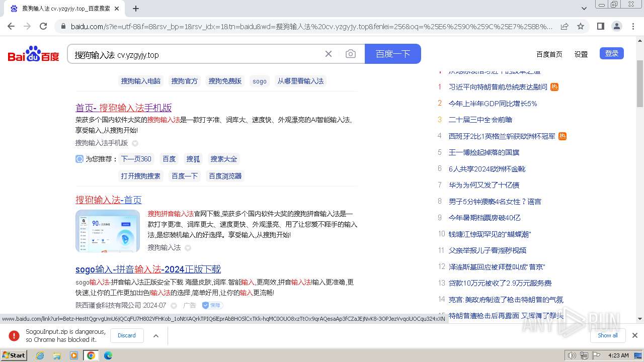Open result 搜狗输入法-首页
644x362 pixels.
(109, 200)
